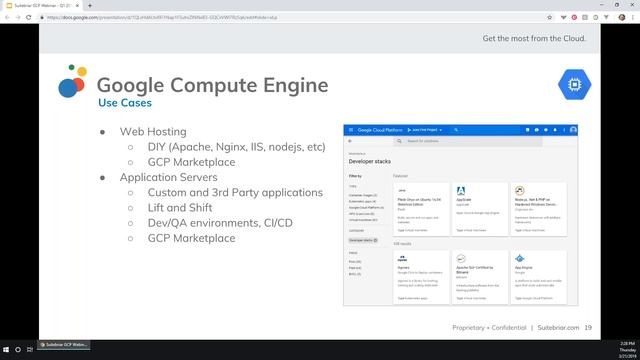Click Proprietary + Confidential footer text
The width and height of the screenshot is (640, 360).
[x=489, y=327]
